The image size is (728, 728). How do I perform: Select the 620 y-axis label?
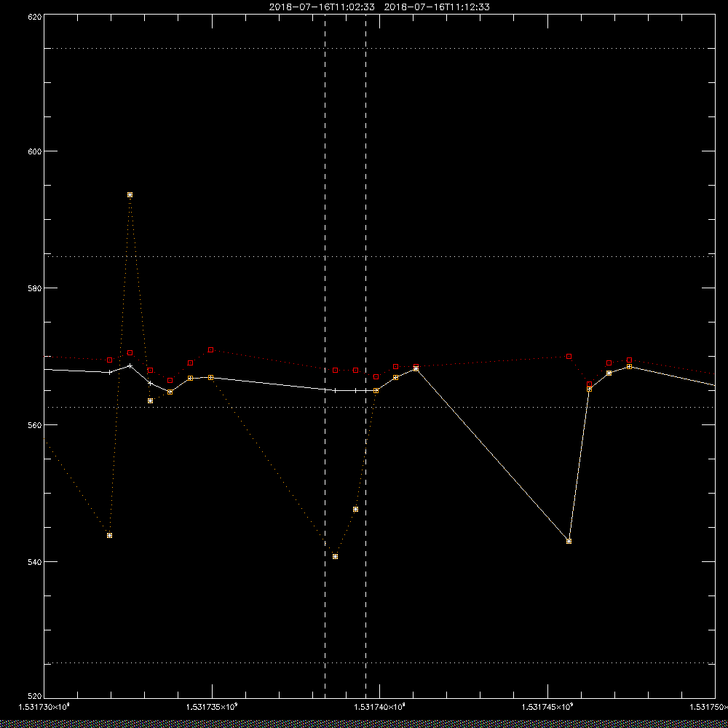tap(35, 17)
